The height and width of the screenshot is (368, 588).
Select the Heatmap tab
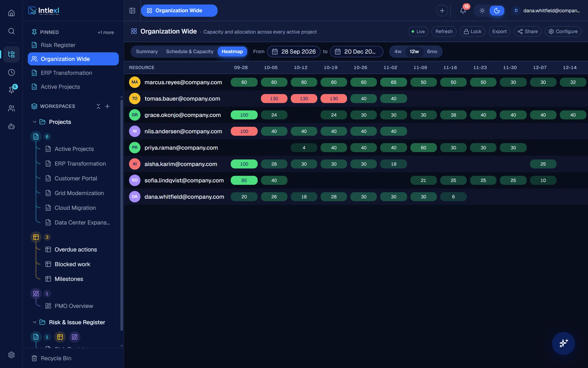[232, 52]
